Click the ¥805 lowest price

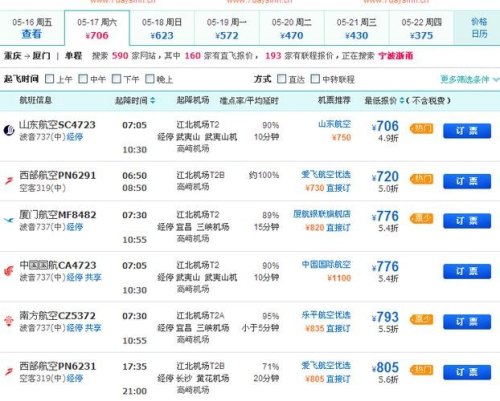[385, 367]
